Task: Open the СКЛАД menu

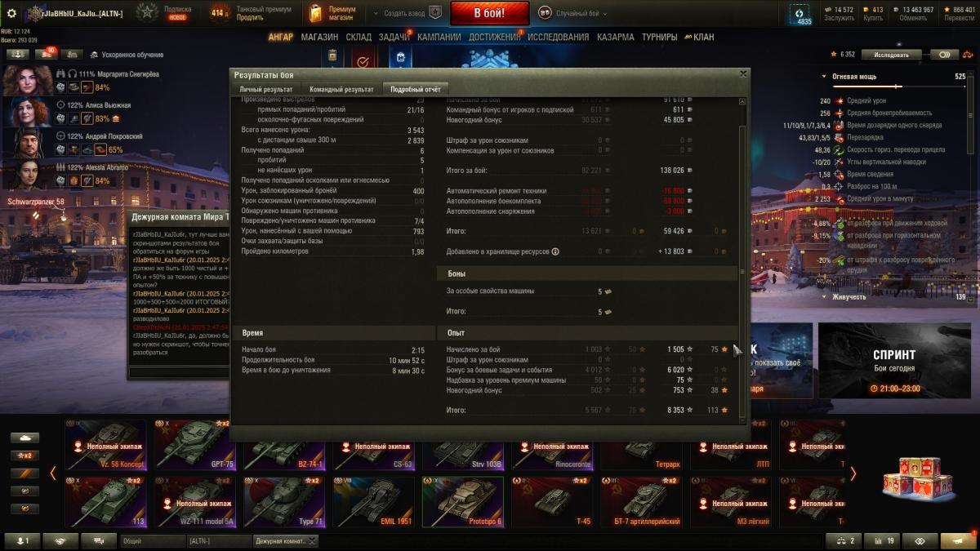Action: [x=359, y=37]
